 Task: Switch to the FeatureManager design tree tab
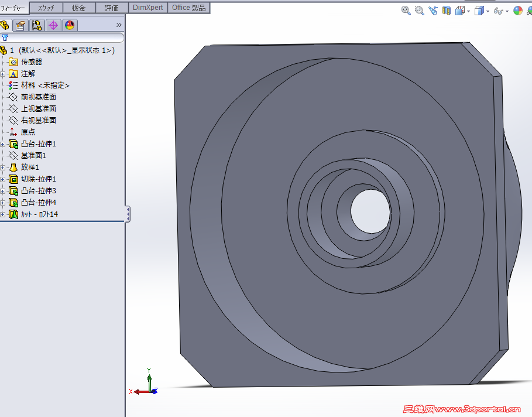coord(5,25)
